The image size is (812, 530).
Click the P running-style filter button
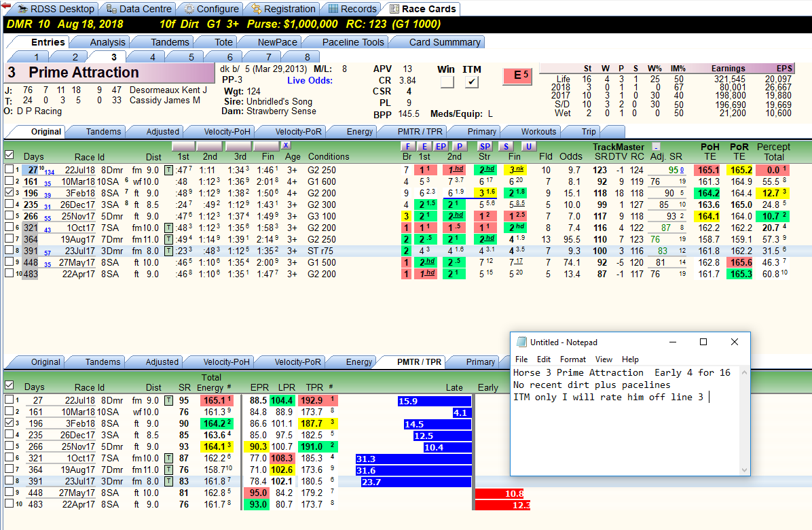pos(460,147)
